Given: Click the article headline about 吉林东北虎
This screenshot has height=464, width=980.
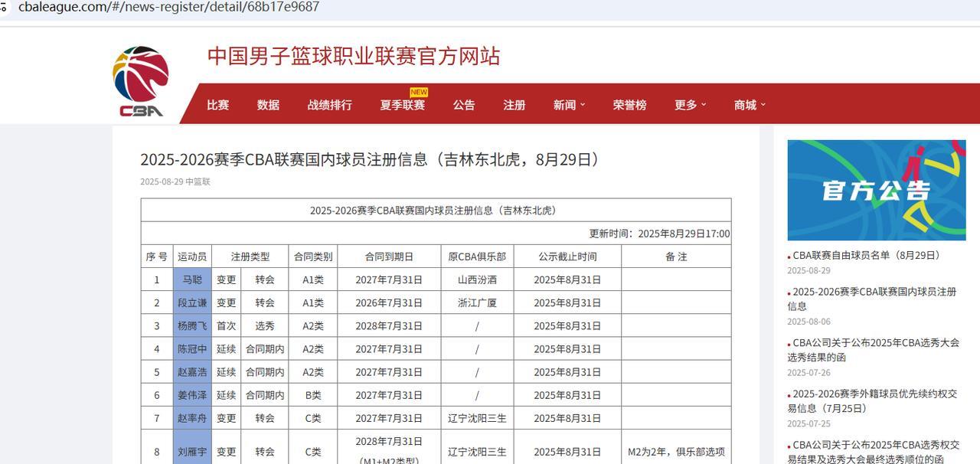Looking at the screenshot, I should (370, 159).
